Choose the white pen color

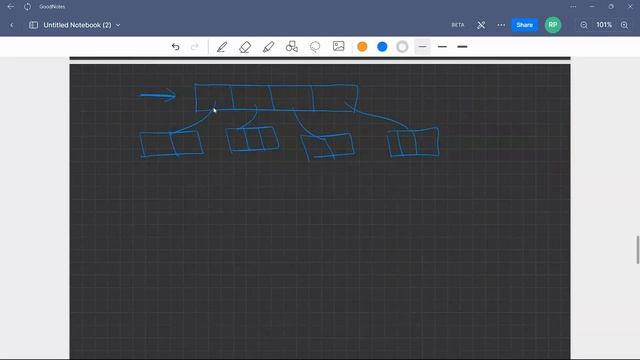click(x=402, y=47)
